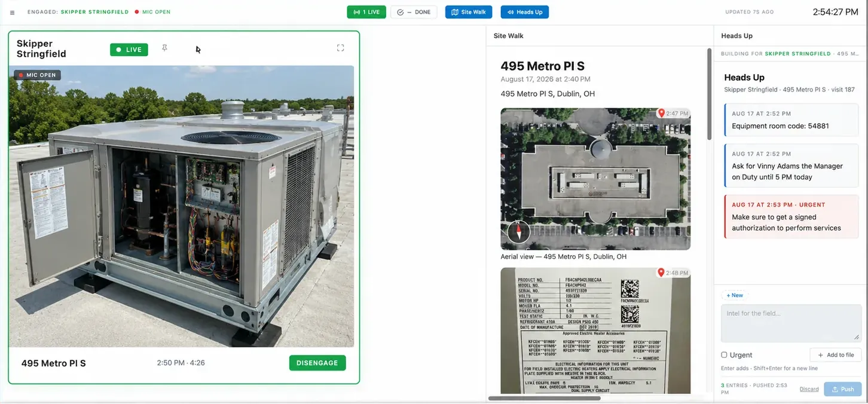Click the Heads Up panel header
Screen dimensions: 868x404
(736, 36)
